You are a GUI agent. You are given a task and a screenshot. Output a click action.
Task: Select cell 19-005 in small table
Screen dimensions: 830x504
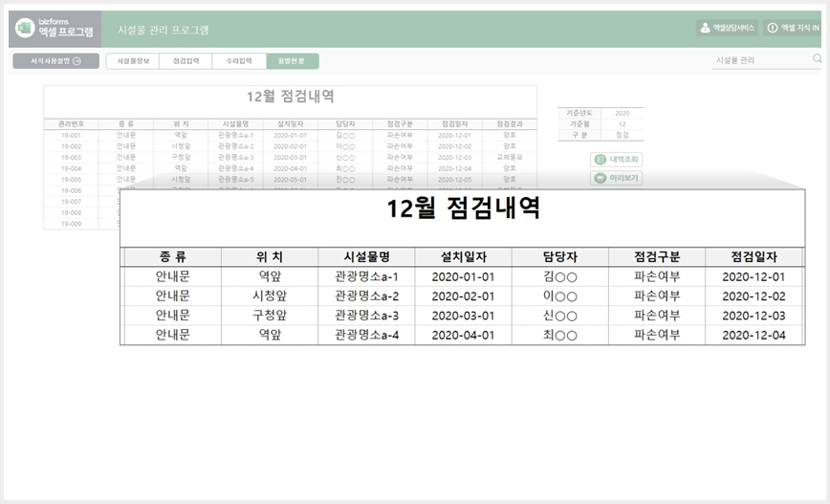tap(71, 180)
